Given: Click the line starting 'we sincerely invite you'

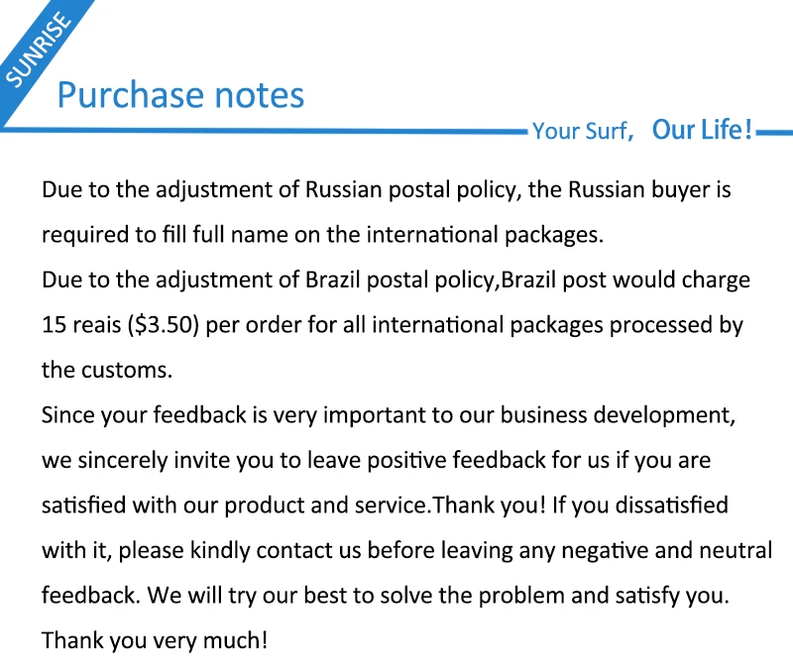Looking at the screenshot, I should pyautogui.click(x=377, y=461).
